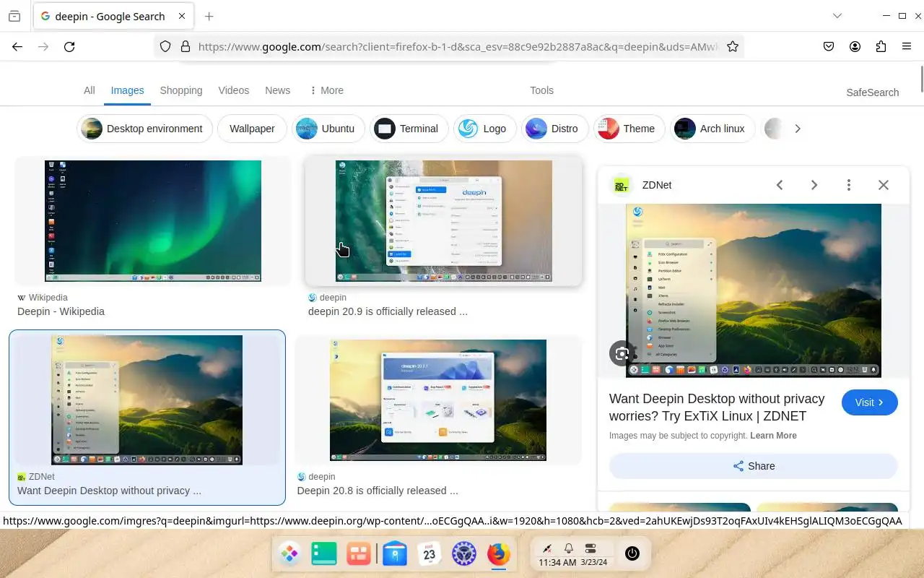
Task: Switch to the Shopping tab
Action: pyautogui.click(x=181, y=90)
